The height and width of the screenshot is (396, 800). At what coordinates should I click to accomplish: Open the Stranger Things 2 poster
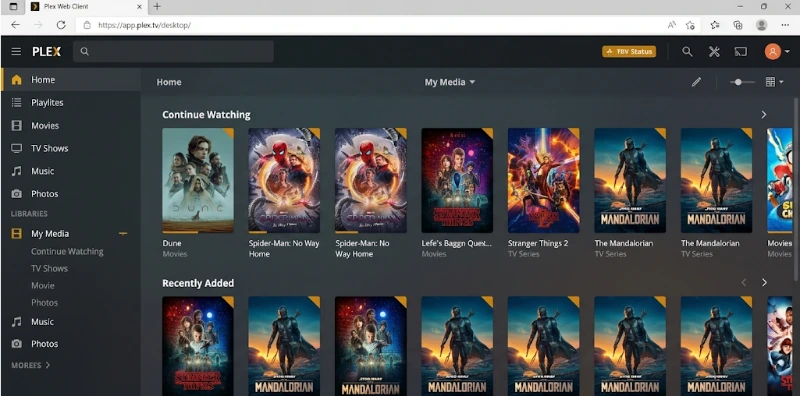pos(543,181)
